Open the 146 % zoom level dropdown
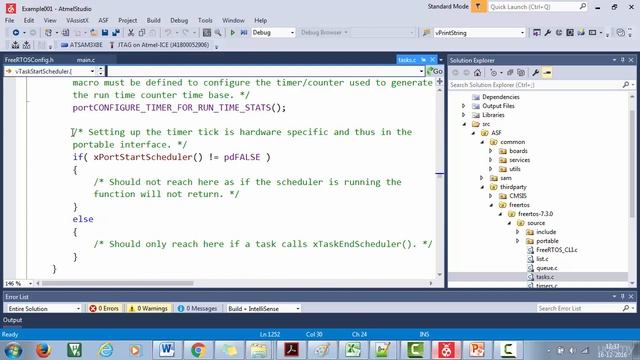This screenshot has height=360, width=640. [30, 283]
